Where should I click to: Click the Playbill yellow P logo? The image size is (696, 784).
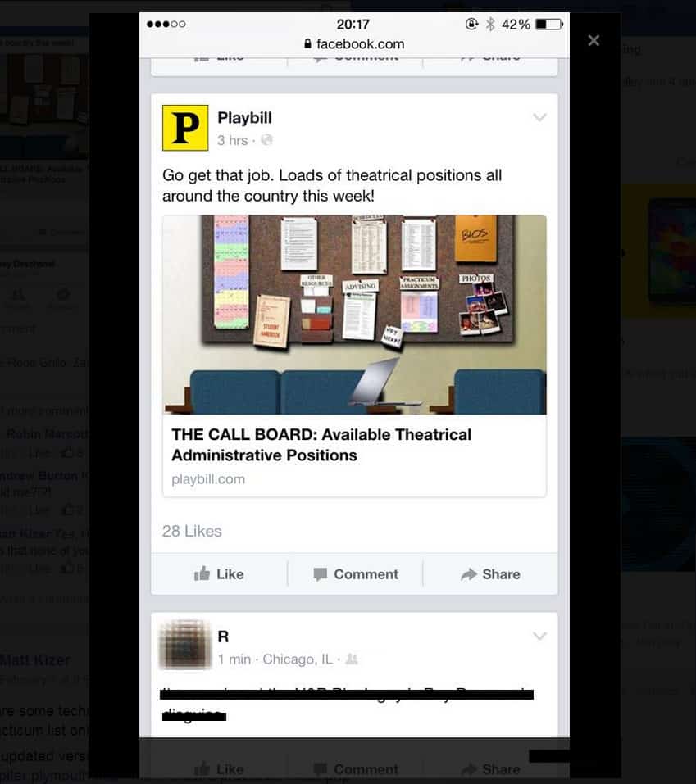[185, 128]
